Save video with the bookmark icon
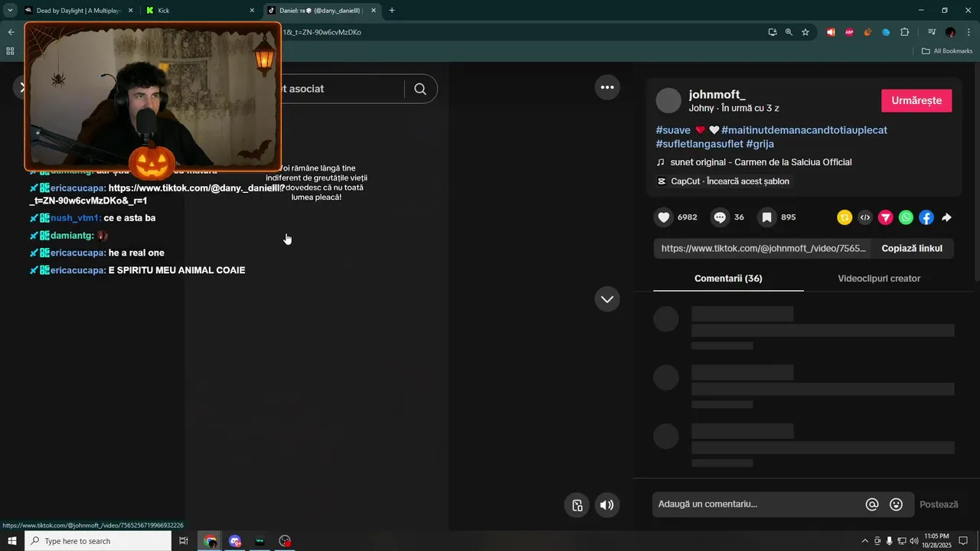Screen dimensions: 980x551 (766, 217)
